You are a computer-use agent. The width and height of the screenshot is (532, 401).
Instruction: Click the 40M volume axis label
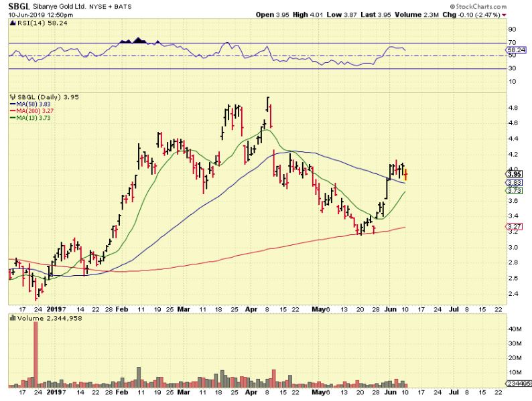[515, 329]
